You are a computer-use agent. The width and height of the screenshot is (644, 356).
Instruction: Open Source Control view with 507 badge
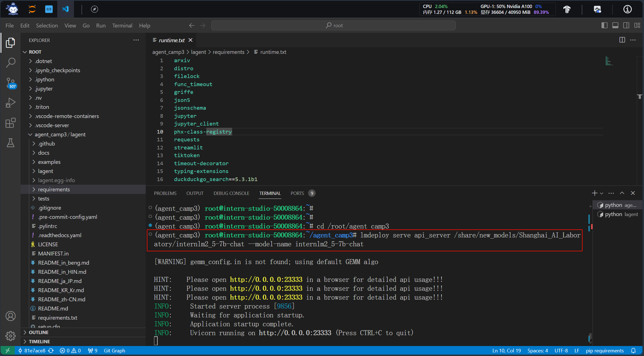11,83
